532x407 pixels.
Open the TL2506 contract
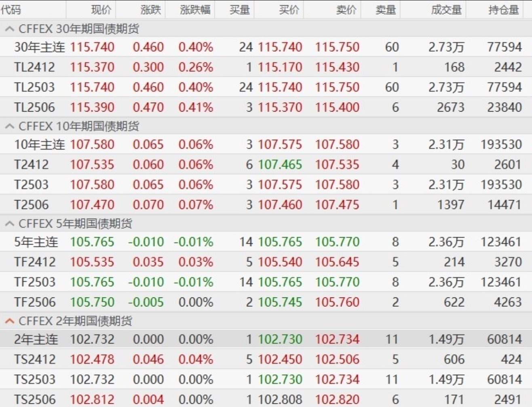[x=34, y=108]
